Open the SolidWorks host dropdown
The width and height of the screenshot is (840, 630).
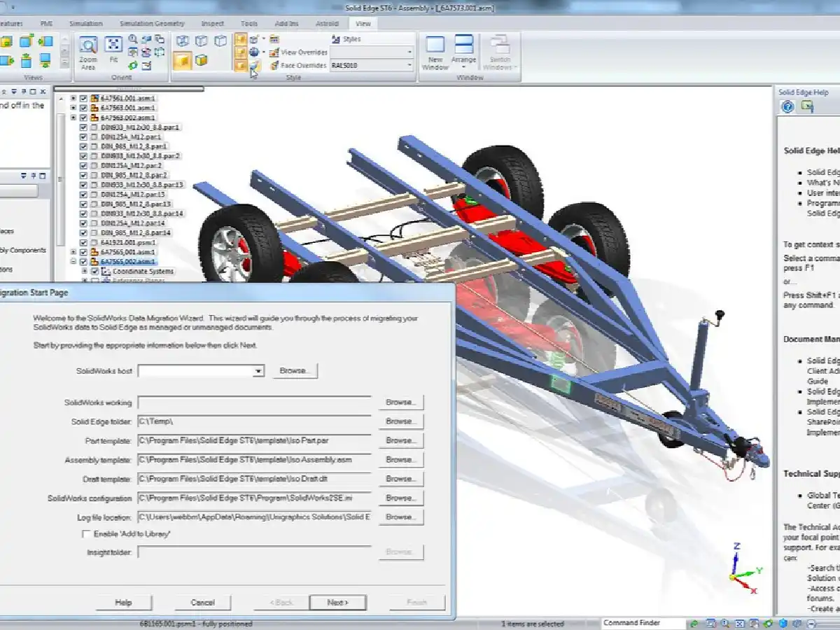click(258, 371)
